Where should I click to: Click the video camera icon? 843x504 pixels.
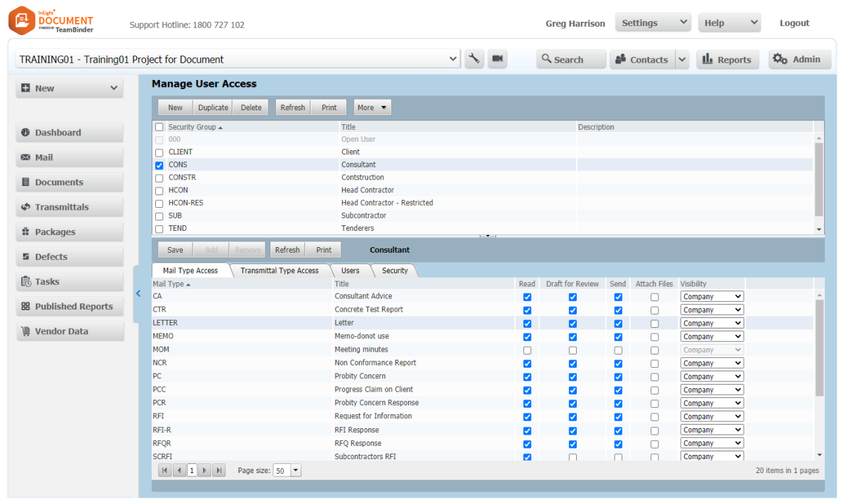(497, 59)
